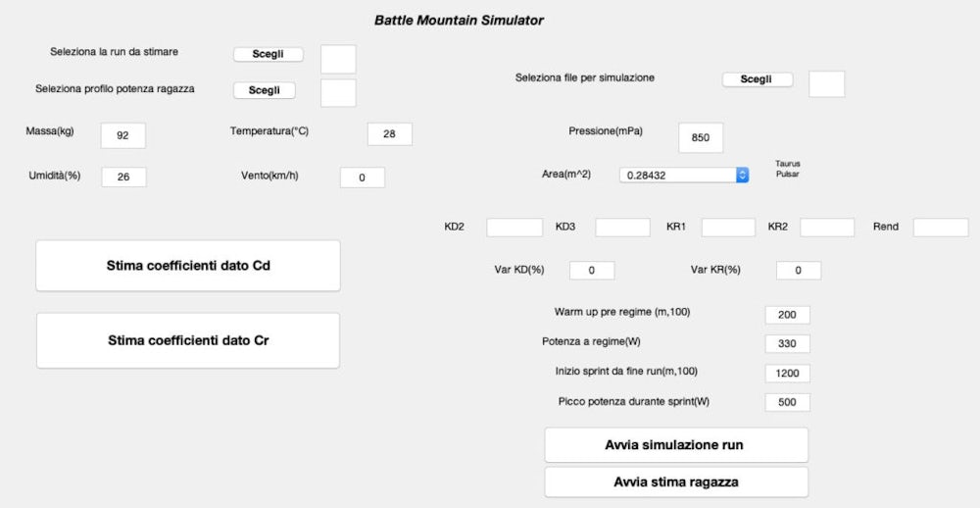The height and width of the screenshot is (508, 980).
Task: Select the empty KD2 field
Action: tap(514, 228)
